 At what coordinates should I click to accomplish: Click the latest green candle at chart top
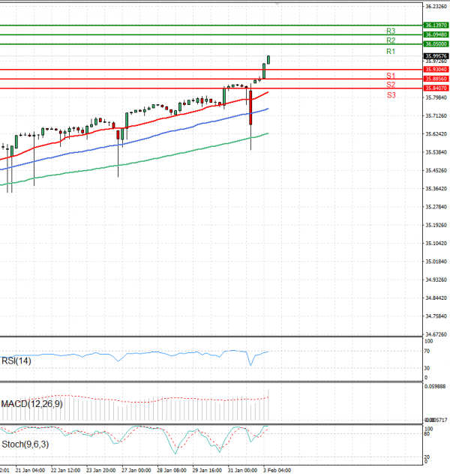(268, 59)
